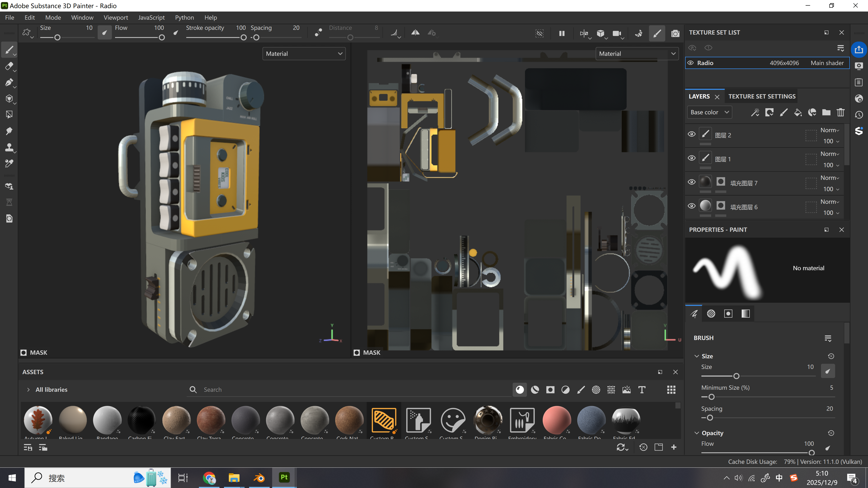The width and height of the screenshot is (868, 488).
Task: Toggle visibility of Radio texture set
Action: point(690,63)
